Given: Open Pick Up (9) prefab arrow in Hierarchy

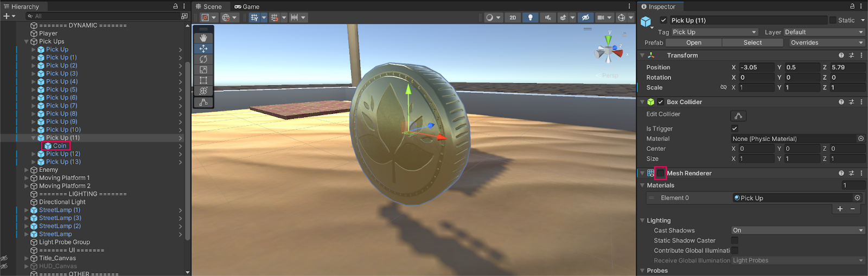Looking at the screenshot, I should (181, 122).
